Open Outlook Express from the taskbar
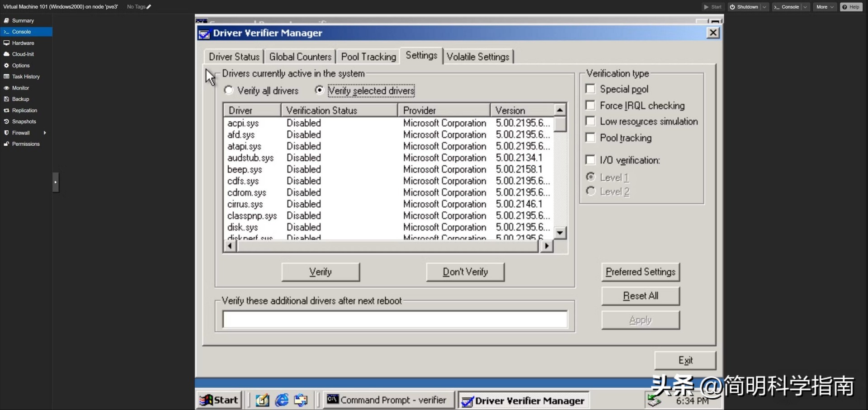This screenshot has width=868, height=410. coord(301,400)
